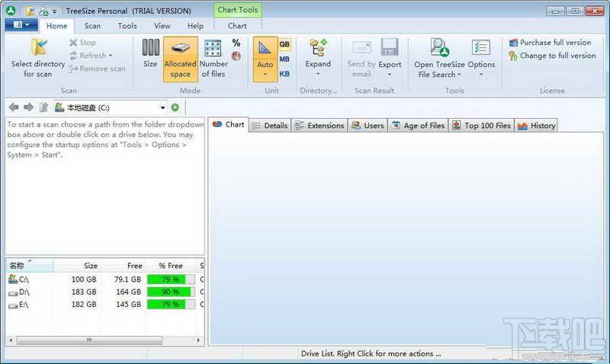The width and height of the screenshot is (610, 364).
Task: Open Options dropdown arrow
Action: coord(481,75)
